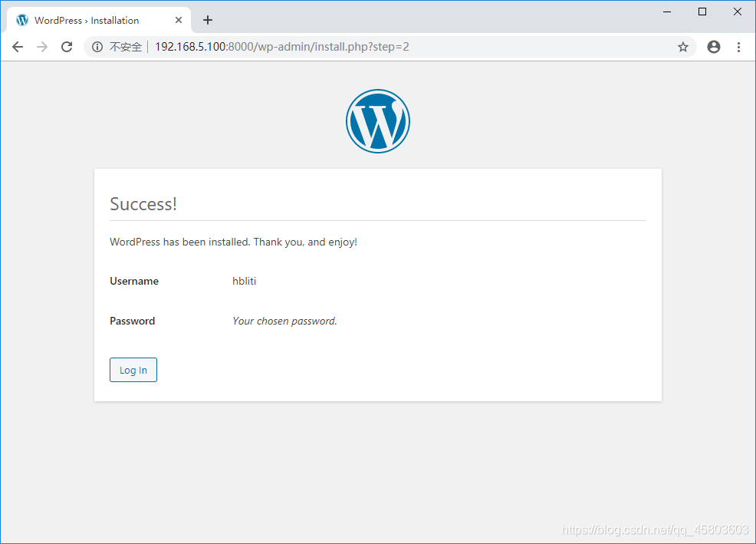The height and width of the screenshot is (544, 756).
Task: Open a new tab with plus button
Action: click(207, 20)
